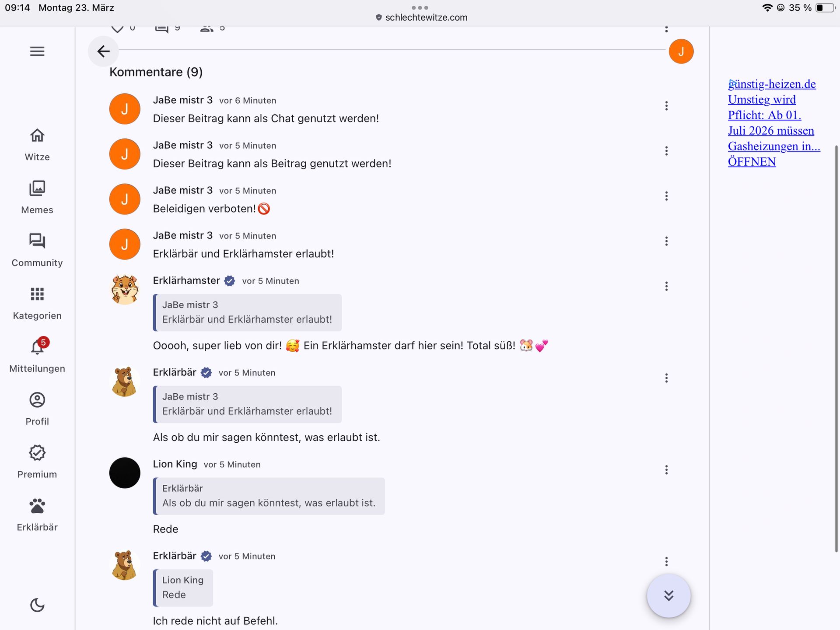Open the Memes gallery icon
The height and width of the screenshot is (630, 840).
click(37, 188)
